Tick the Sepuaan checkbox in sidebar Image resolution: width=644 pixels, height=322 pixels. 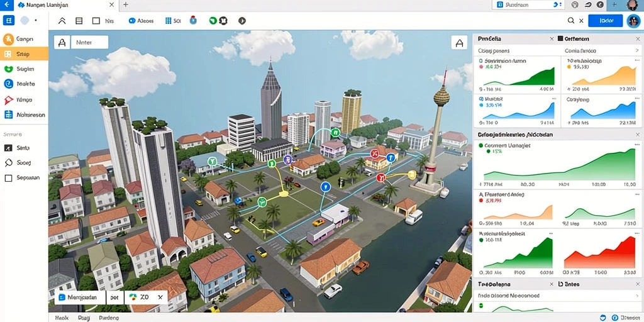tap(8, 178)
